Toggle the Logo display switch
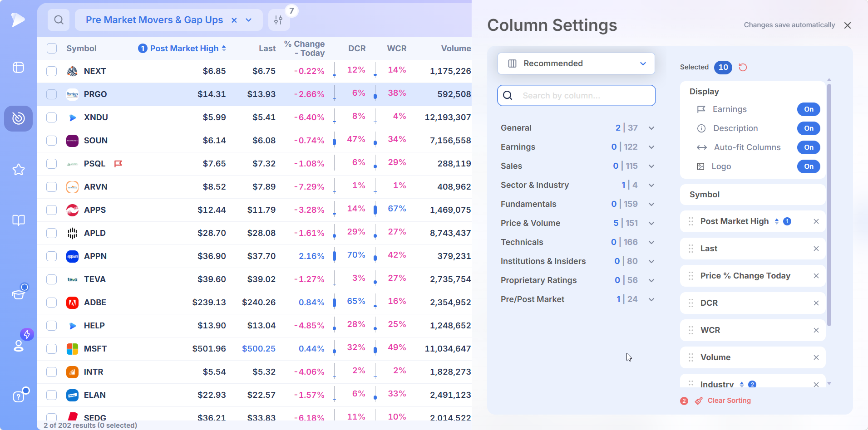 point(809,166)
